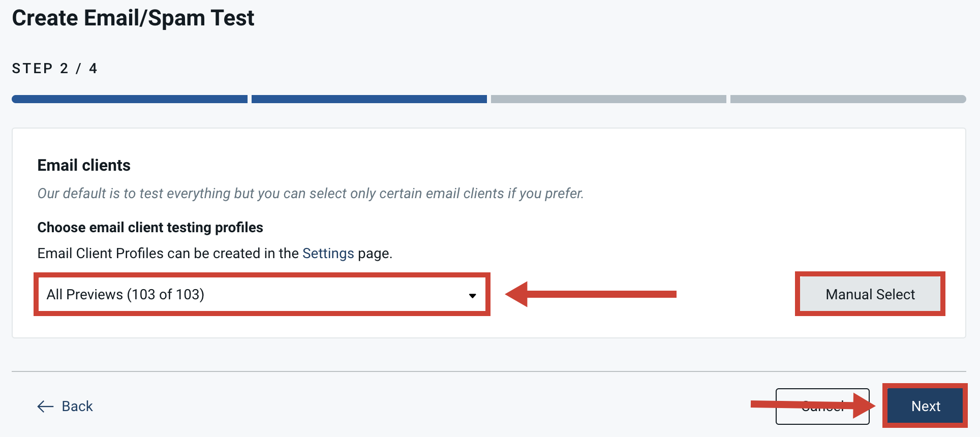The height and width of the screenshot is (437, 980).
Task: Open the Settings page link
Action: point(328,253)
